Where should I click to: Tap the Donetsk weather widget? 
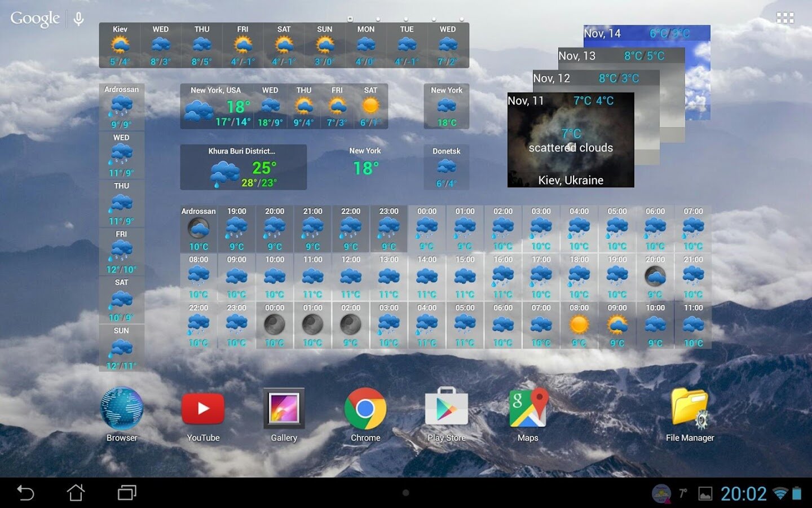click(x=446, y=167)
